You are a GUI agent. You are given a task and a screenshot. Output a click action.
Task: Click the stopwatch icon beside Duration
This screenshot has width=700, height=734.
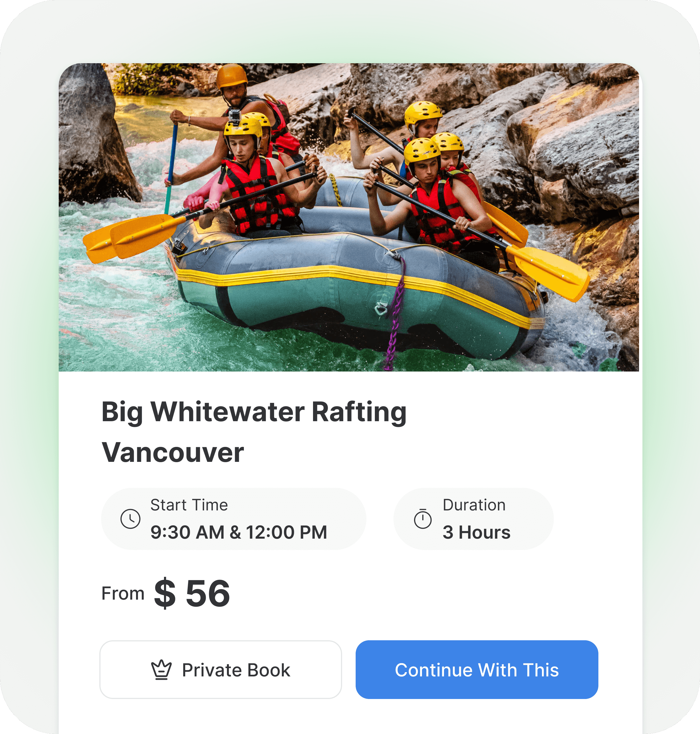click(423, 519)
